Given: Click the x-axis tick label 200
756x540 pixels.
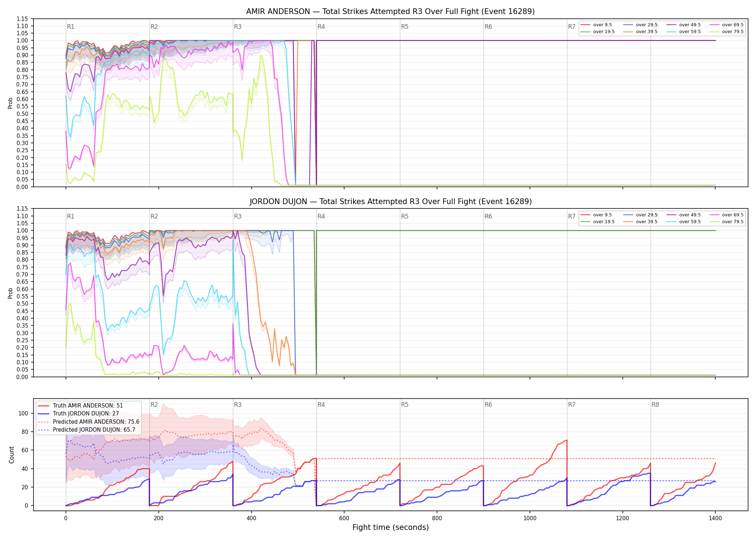Looking at the screenshot, I should pos(158,518).
